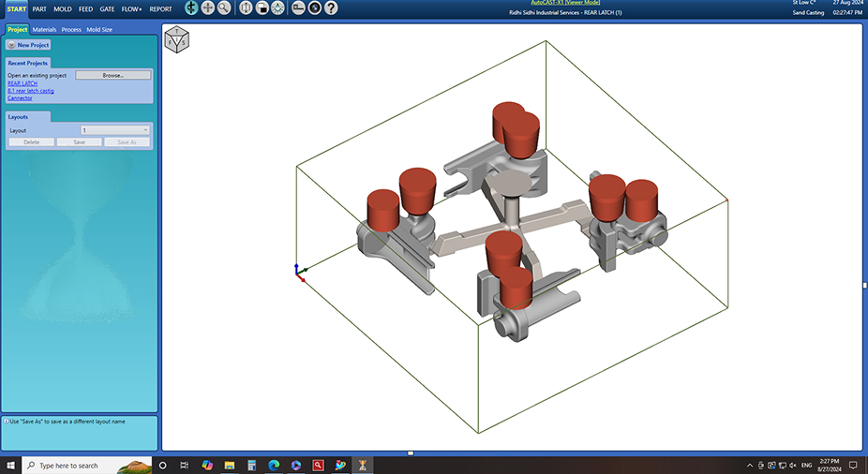
Task: Click the Browse button
Action: click(x=112, y=75)
